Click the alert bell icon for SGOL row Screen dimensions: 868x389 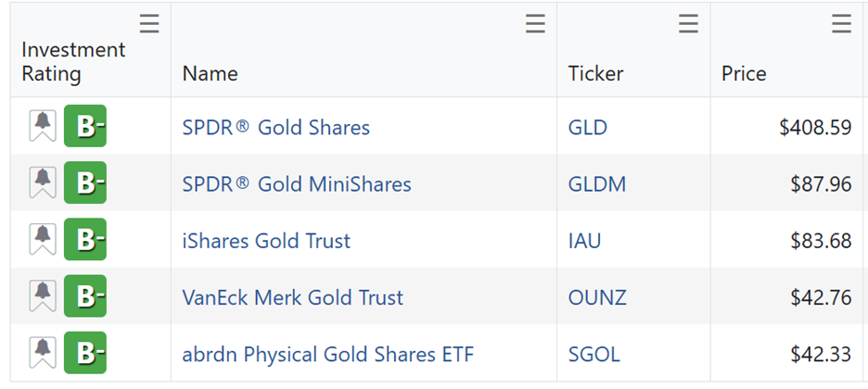point(43,354)
